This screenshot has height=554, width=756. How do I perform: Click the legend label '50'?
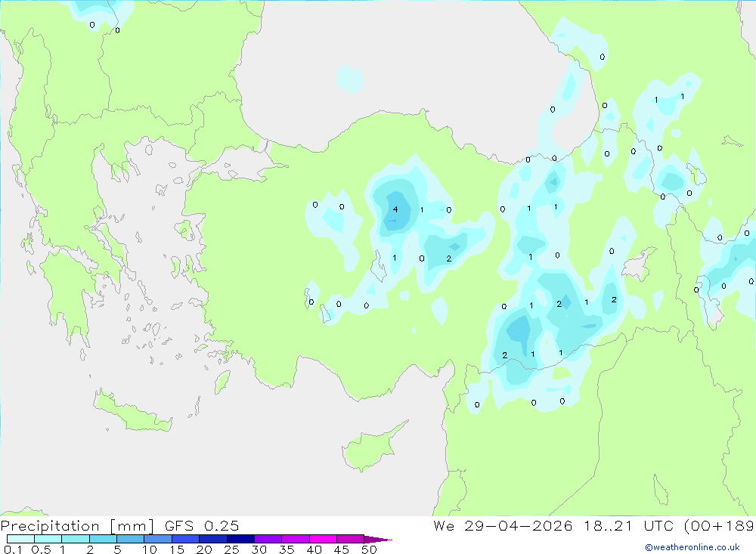369,549
